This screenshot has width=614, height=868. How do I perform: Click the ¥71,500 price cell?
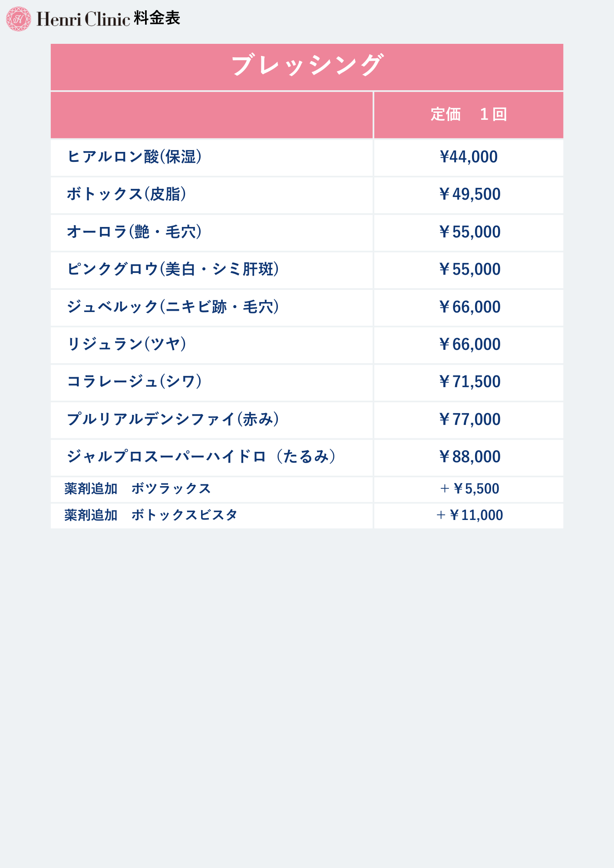469,382
